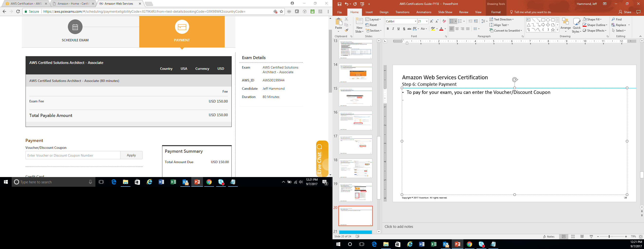644x249 pixels.
Task: Toggle Underline formatting
Action: click(x=398, y=29)
